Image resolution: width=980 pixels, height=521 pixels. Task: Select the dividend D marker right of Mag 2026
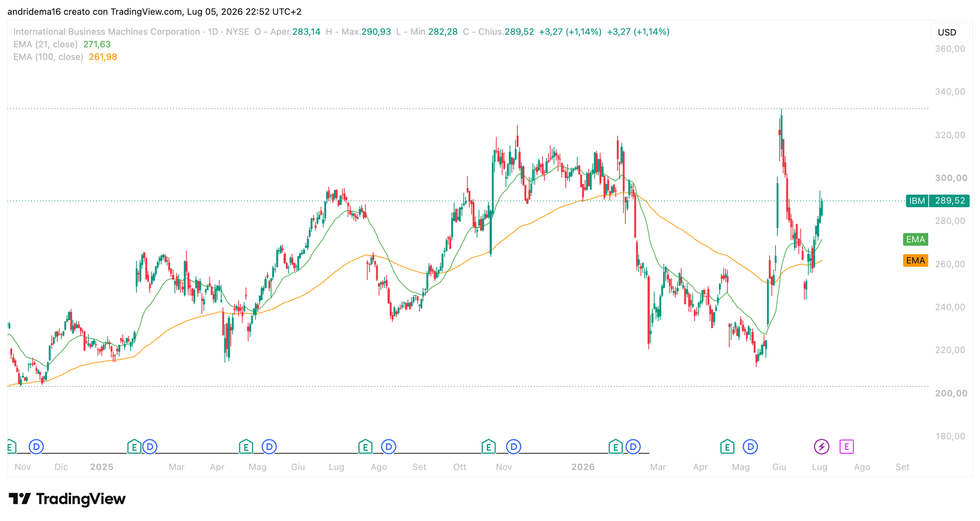point(750,446)
